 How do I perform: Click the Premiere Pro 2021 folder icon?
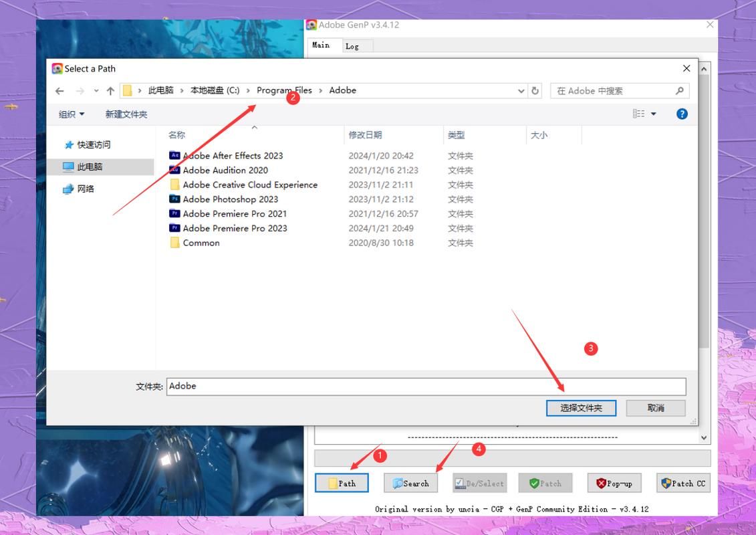[174, 213]
